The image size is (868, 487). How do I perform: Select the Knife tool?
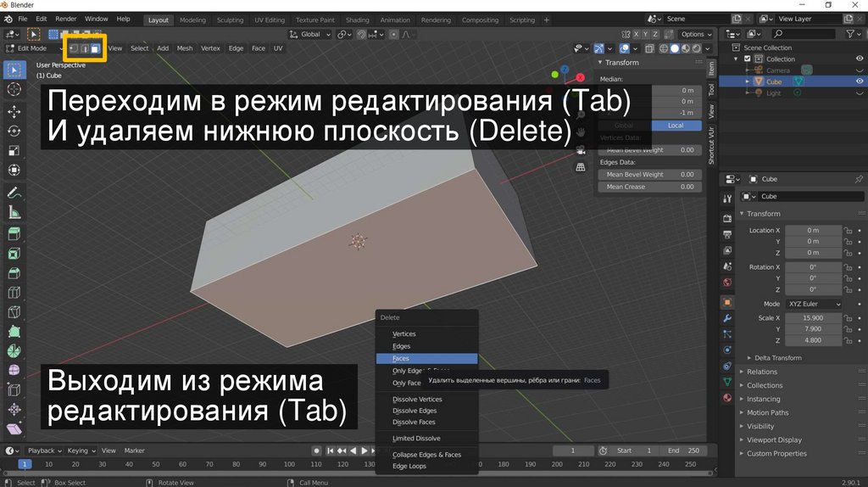coord(14,312)
